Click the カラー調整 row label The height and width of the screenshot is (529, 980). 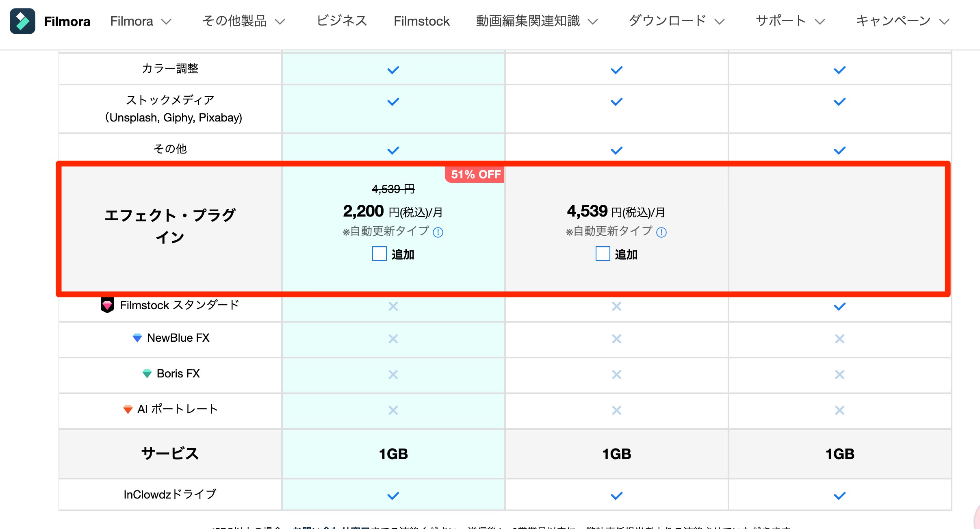coord(170,68)
